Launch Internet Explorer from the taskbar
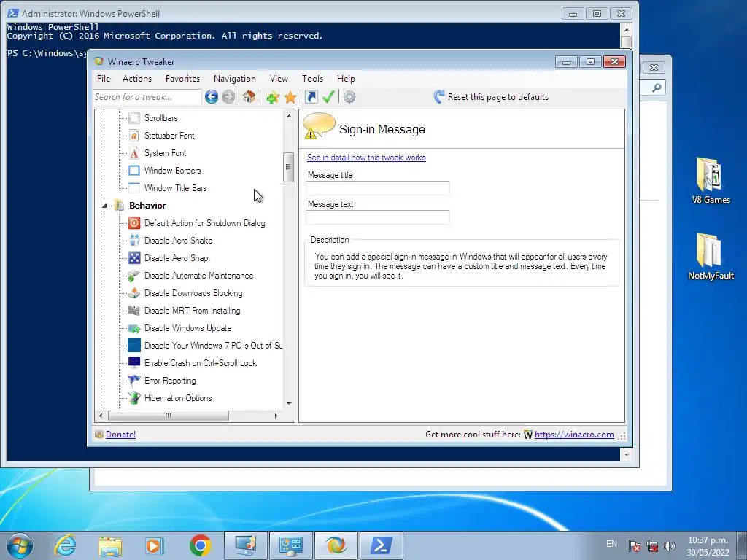Image resolution: width=747 pixels, height=560 pixels. [65, 545]
